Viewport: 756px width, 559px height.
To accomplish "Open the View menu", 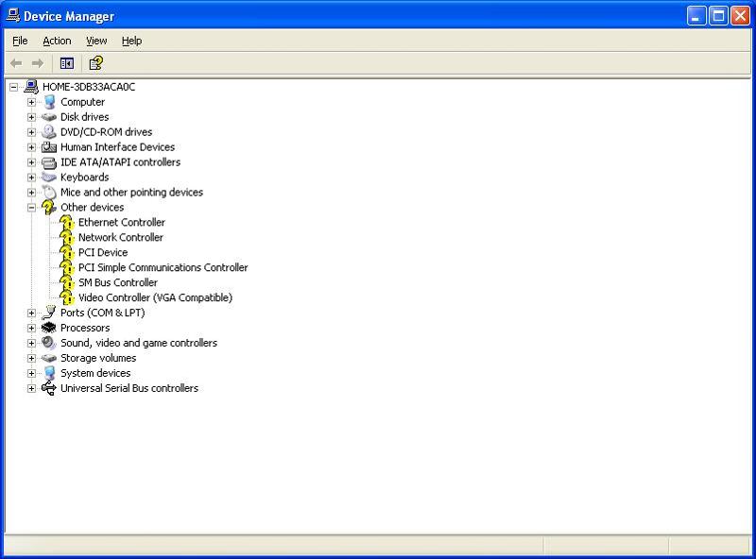I will point(96,41).
